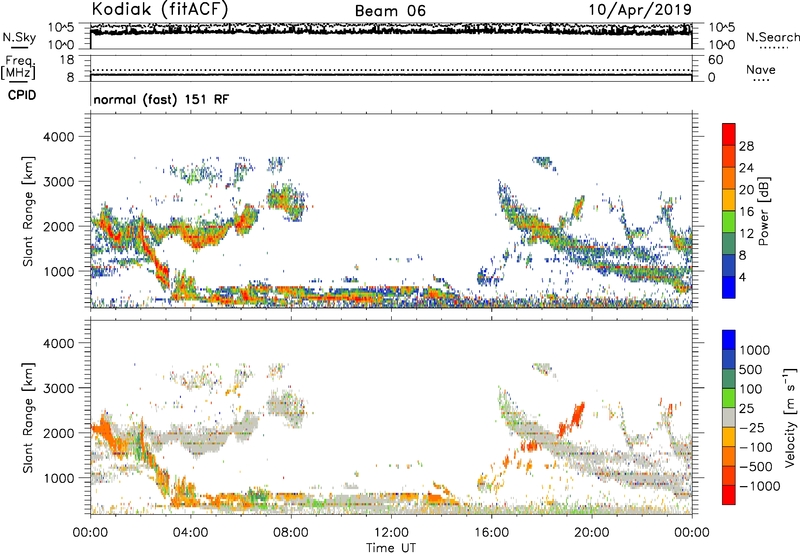This screenshot has width=800, height=554.
Task: Click '4000' on power panel range axis
Action: tap(59, 137)
